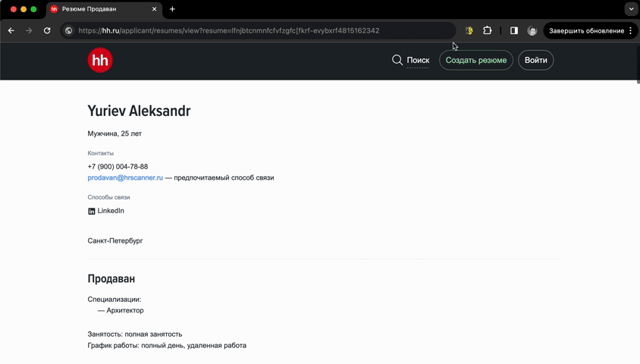
Task: Open the three-dot browser menu
Action: 631,31
